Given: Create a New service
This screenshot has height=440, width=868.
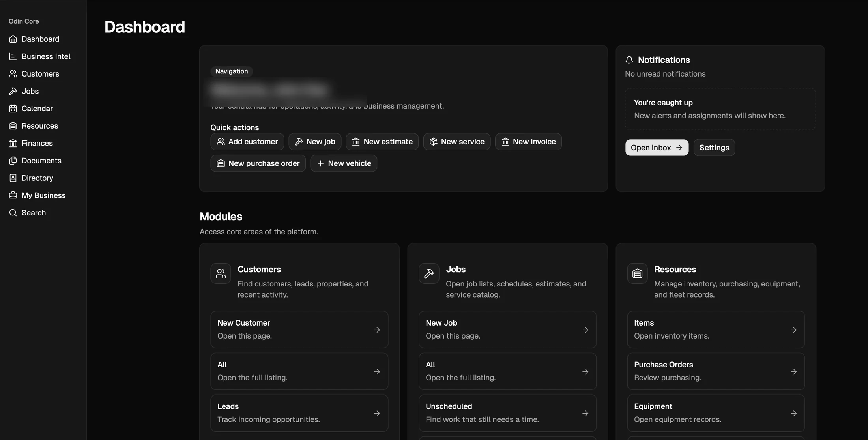Looking at the screenshot, I should (x=457, y=142).
